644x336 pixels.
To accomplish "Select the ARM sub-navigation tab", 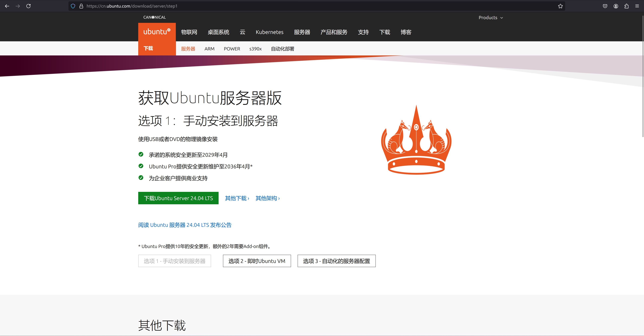I will [x=210, y=49].
